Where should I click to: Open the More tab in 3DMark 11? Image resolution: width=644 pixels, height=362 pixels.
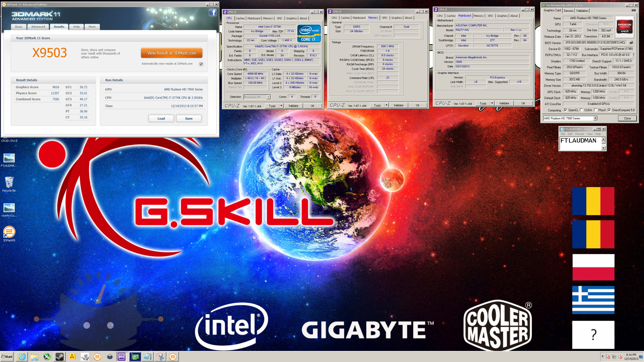(92, 27)
